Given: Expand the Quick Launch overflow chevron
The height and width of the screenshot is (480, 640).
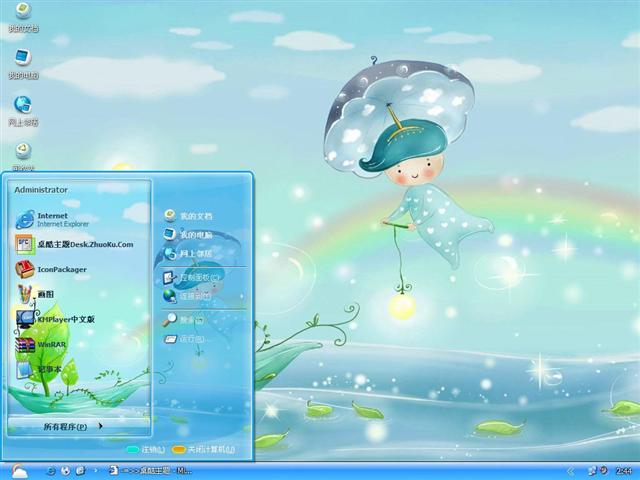Looking at the screenshot, I should point(96,471).
